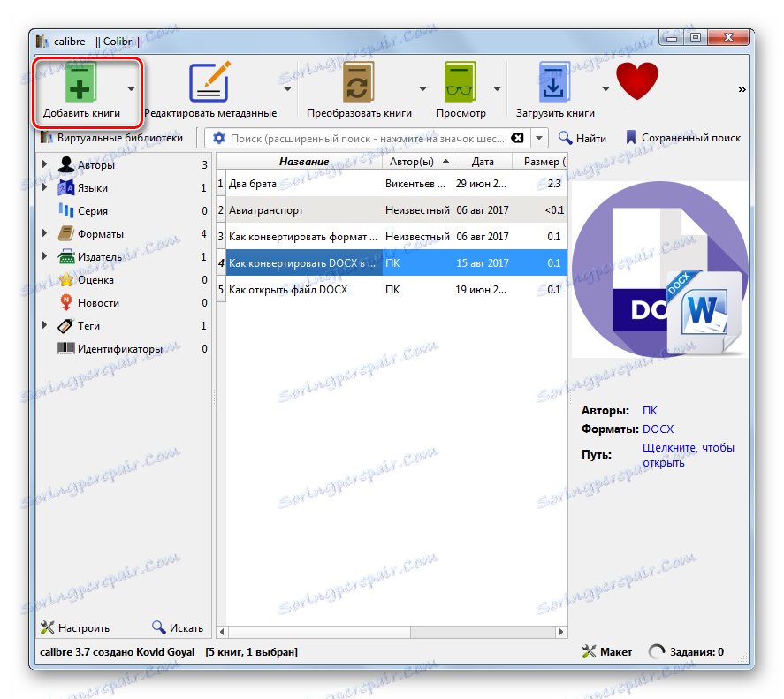Sort by Автор(ы) column header
This screenshot has height=699, width=784.
pos(417,162)
